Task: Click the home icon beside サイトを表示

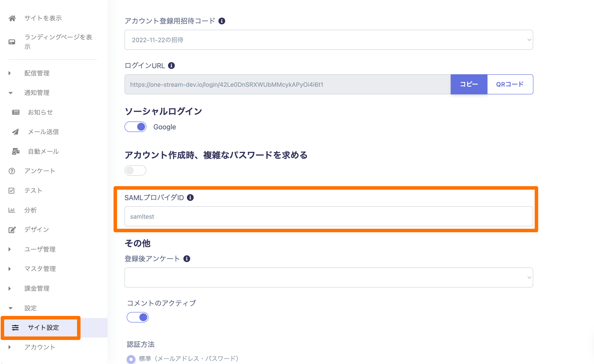Action: (x=12, y=18)
